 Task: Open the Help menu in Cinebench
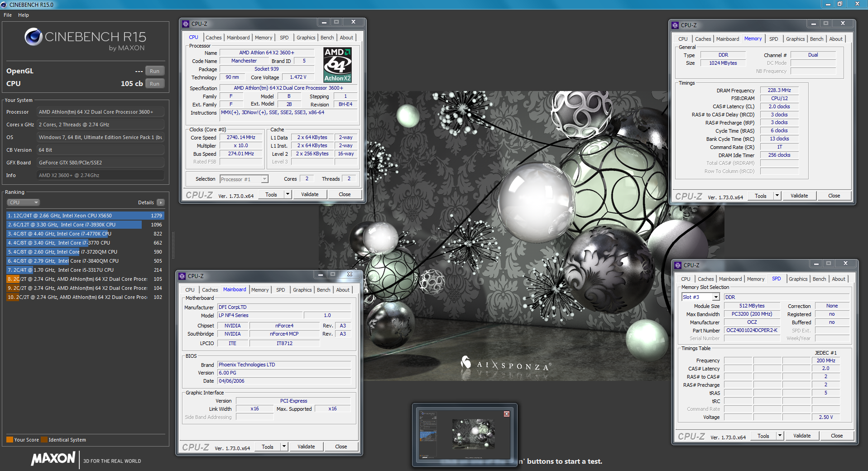(x=24, y=15)
